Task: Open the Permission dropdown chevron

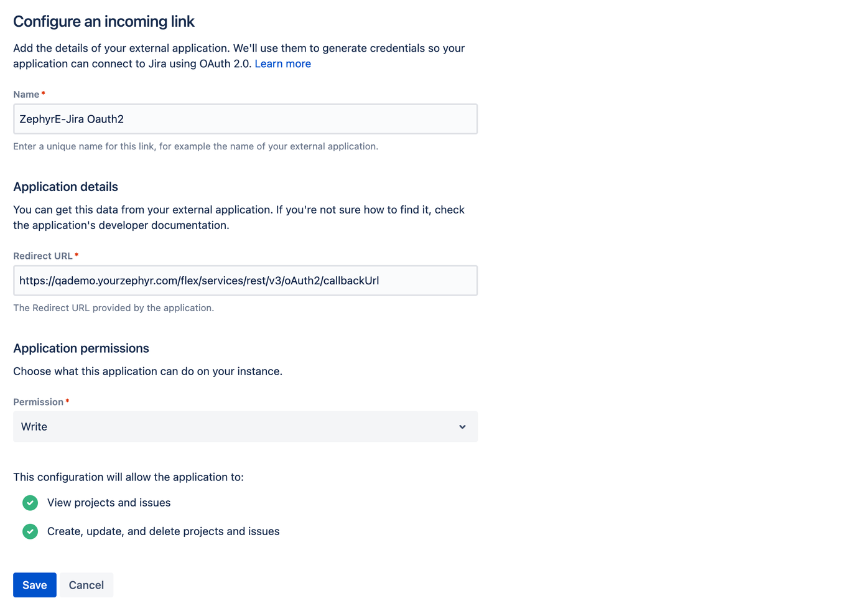Action: [462, 427]
